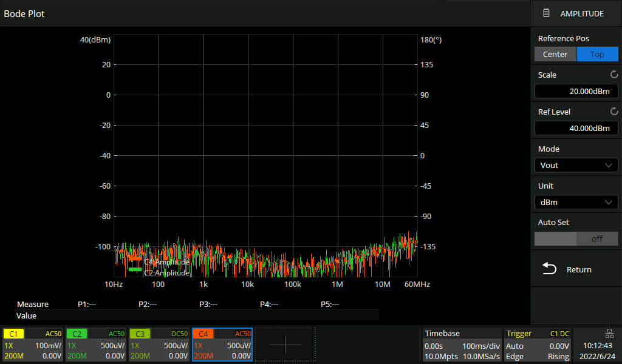This screenshot has height=364, width=622.
Task: Open the Unit dropdown showing dBm
Action: pyautogui.click(x=576, y=202)
